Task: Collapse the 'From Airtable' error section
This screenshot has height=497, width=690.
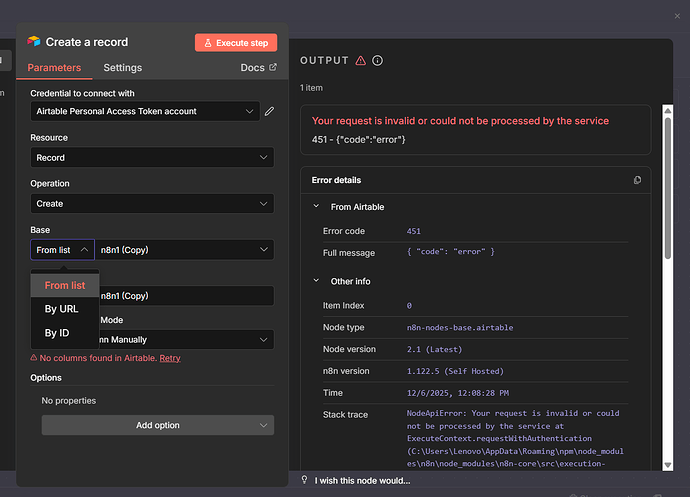Action: click(x=317, y=207)
